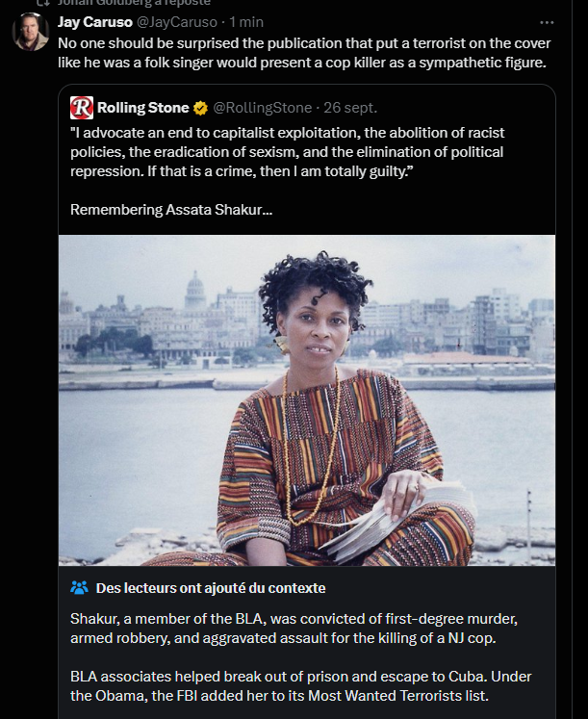Click the Rolling Stone display name
588x719 pixels.
point(142,108)
